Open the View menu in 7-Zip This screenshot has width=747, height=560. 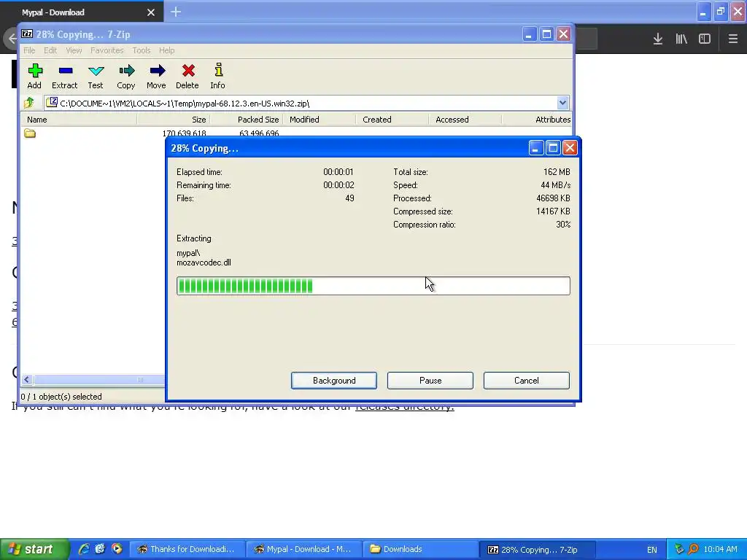point(74,50)
